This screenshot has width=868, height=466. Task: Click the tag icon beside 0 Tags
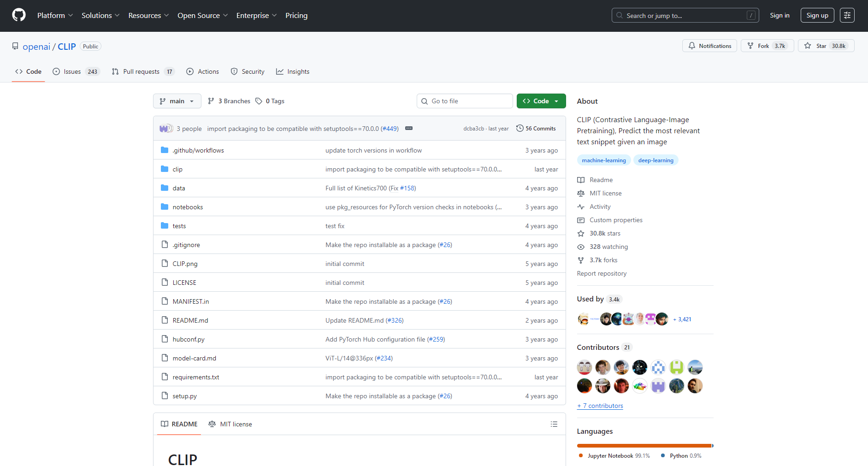point(259,101)
